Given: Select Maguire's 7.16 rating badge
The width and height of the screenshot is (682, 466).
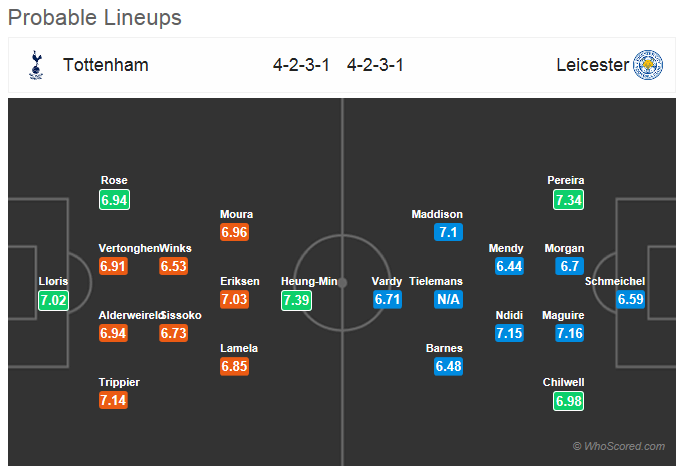Looking at the screenshot, I should [x=569, y=333].
